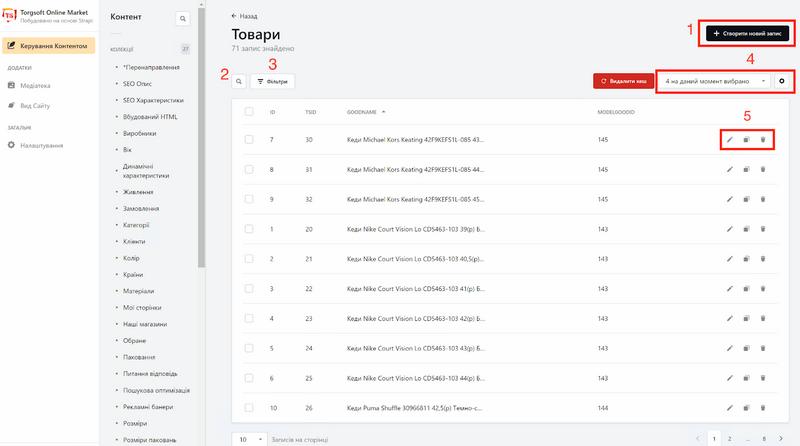The width and height of the screenshot is (800, 446).
Task: Click the edit pencil icon for row ID 7
Action: pyautogui.click(x=730, y=139)
